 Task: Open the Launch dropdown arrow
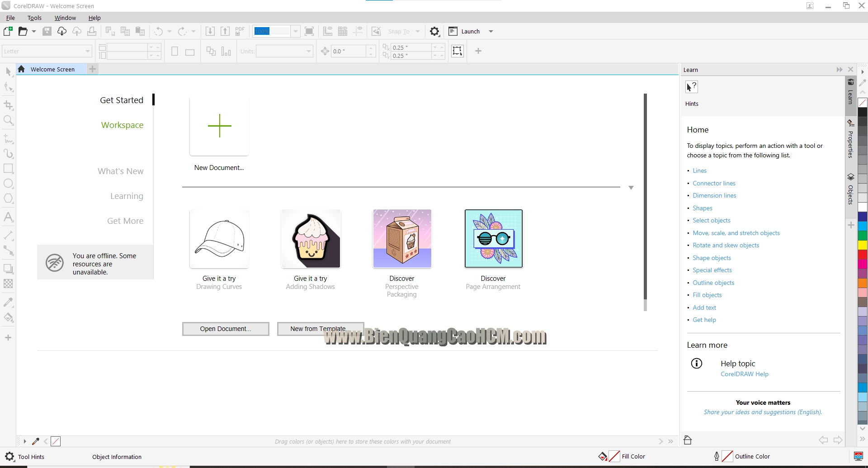click(491, 31)
